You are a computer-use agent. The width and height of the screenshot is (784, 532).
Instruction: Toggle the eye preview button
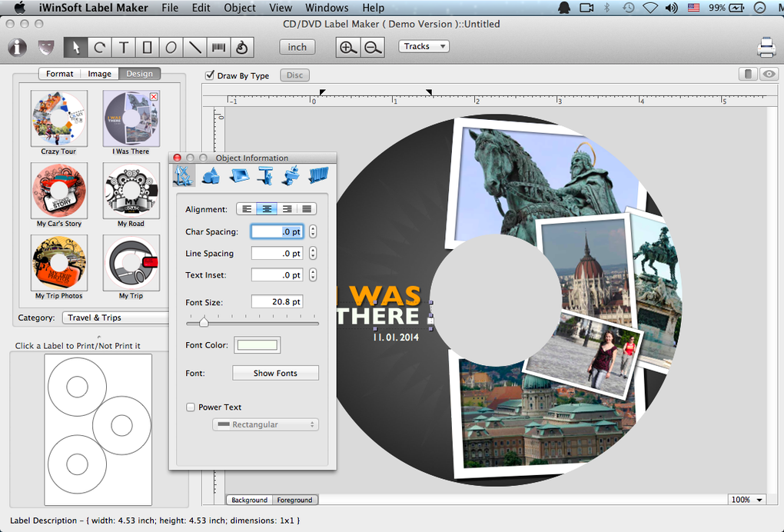click(x=769, y=75)
